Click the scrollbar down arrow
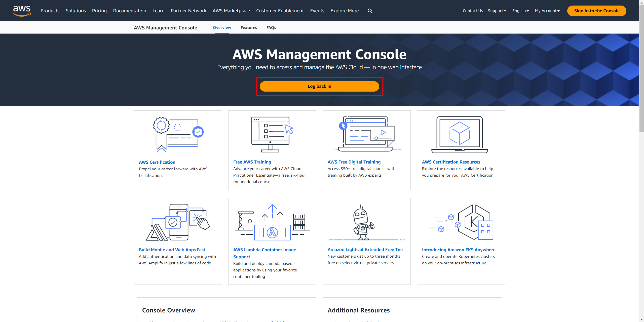 [641, 320]
